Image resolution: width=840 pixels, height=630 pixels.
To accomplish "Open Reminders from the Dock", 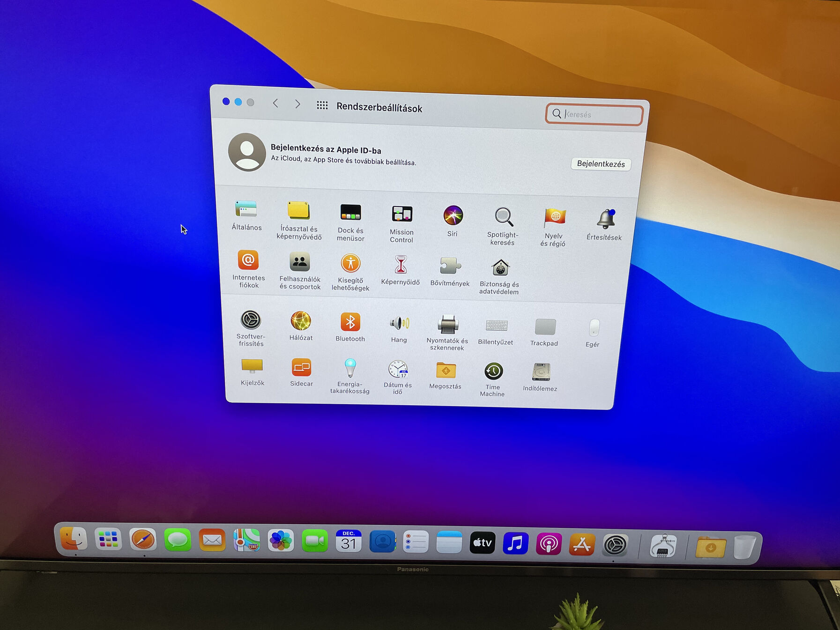I will click(416, 542).
